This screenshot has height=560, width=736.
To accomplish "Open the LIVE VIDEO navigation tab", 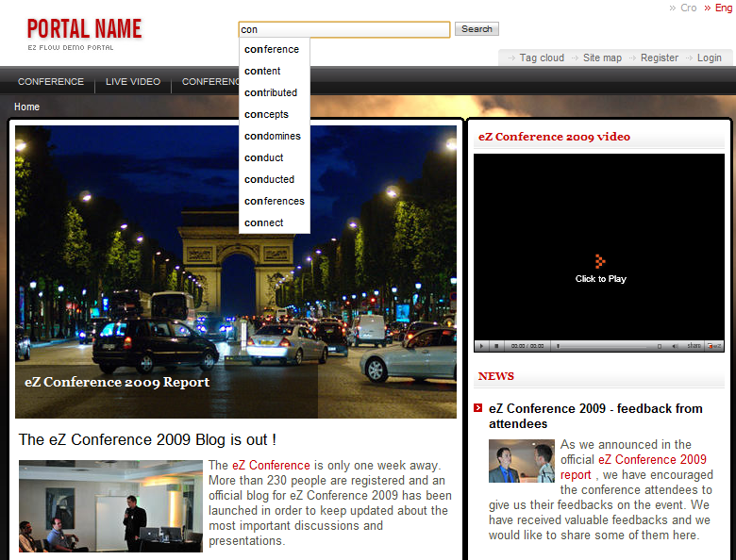I will 133,82.
